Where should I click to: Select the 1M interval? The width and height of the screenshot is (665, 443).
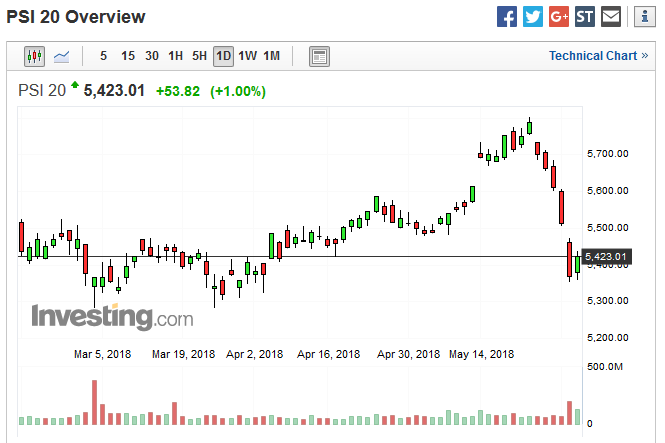point(271,56)
